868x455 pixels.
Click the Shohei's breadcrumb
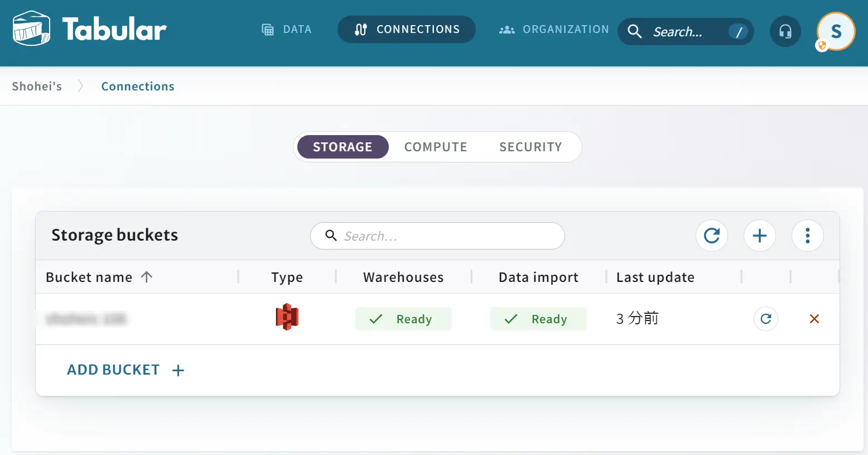pos(37,87)
